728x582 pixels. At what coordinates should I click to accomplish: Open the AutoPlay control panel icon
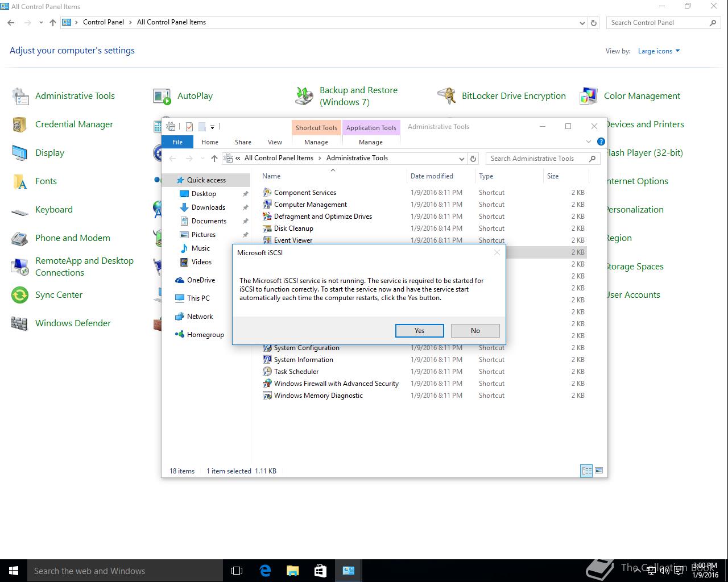[x=162, y=96]
